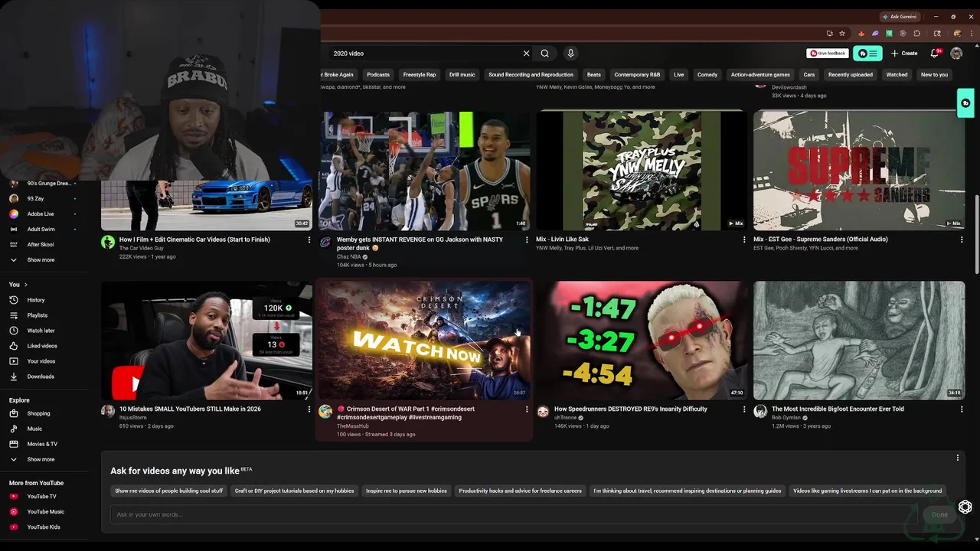Start voice search with the microphone icon
Screen dimensions: 980x551
coord(570,54)
